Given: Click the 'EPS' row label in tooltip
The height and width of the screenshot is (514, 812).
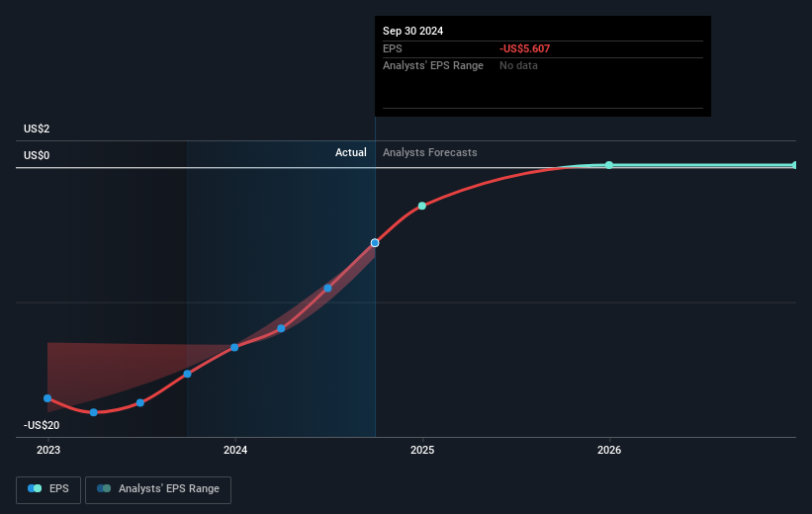Looking at the screenshot, I should [392, 48].
